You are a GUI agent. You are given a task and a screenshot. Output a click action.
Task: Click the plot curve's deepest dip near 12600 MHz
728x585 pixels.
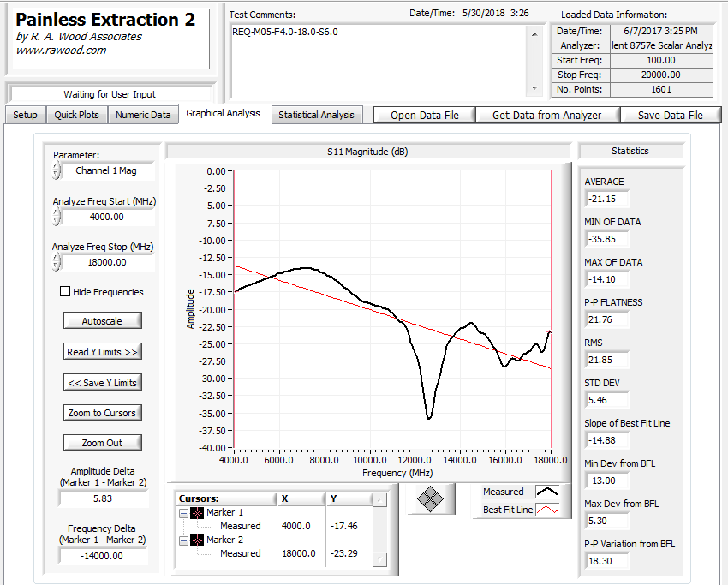(x=428, y=418)
